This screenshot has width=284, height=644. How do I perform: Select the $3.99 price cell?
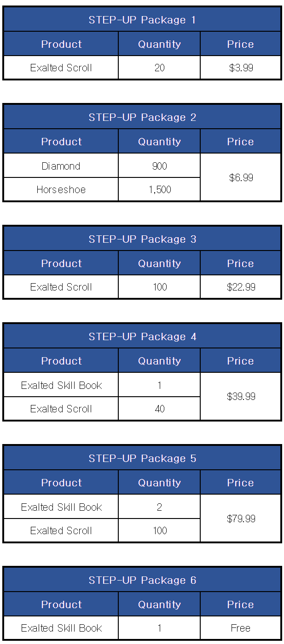pyautogui.click(x=240, y=68)
